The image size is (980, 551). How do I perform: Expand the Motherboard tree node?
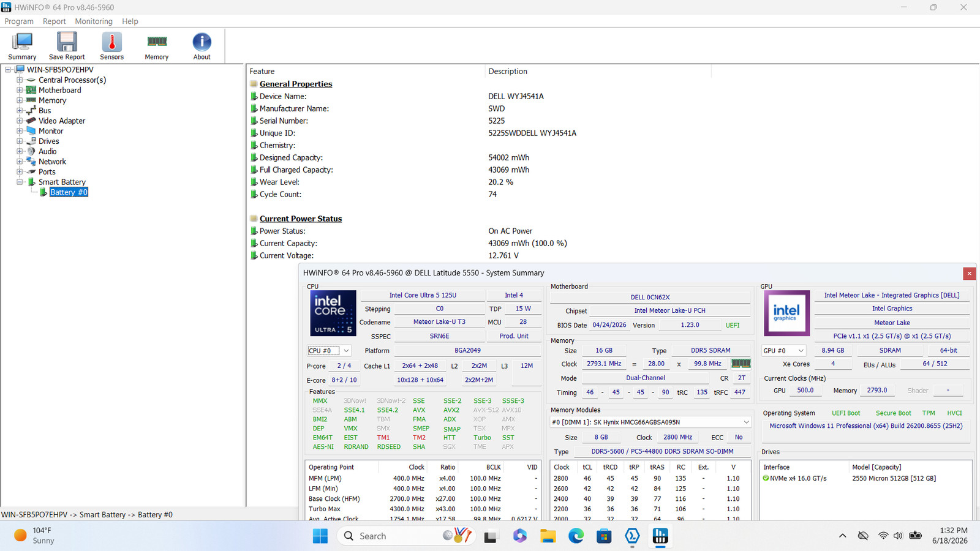[20, 90]
